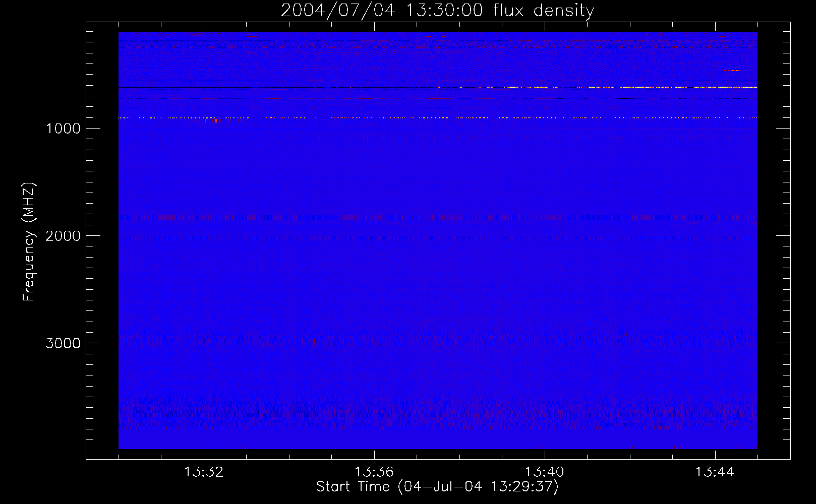Click the 13:36 time tick label
This screenshot has height=504, width=816.
(x=374, y=472)
